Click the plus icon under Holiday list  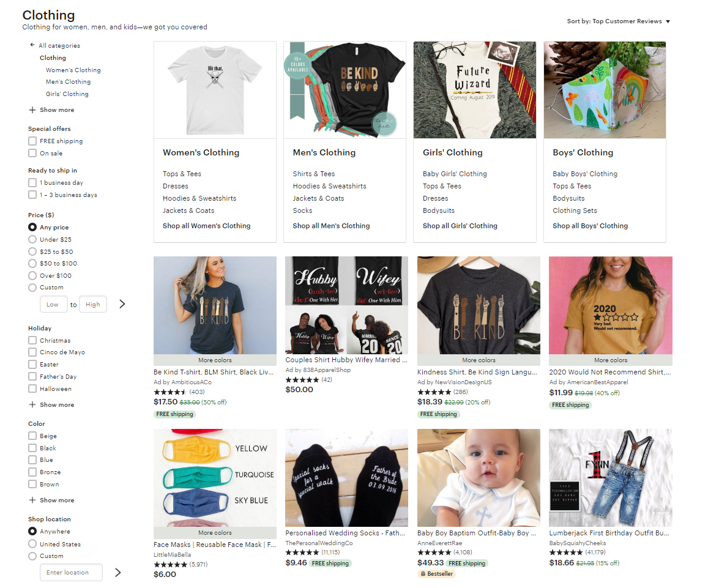pos(32,404)
